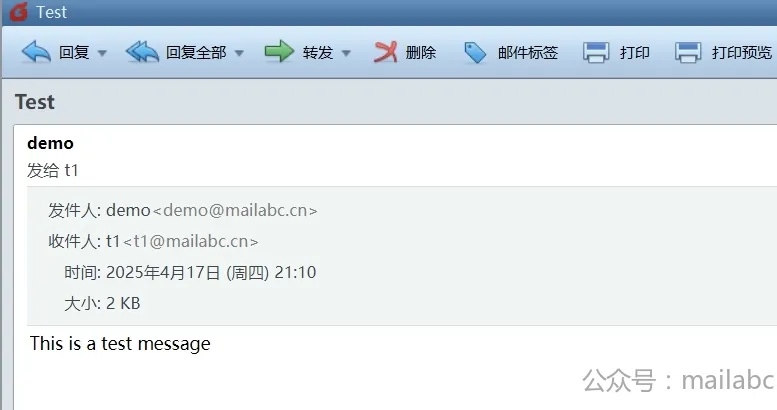The image size is (777, 410).
Task: Click the 打印预览 label
Action: click(742, 52)
